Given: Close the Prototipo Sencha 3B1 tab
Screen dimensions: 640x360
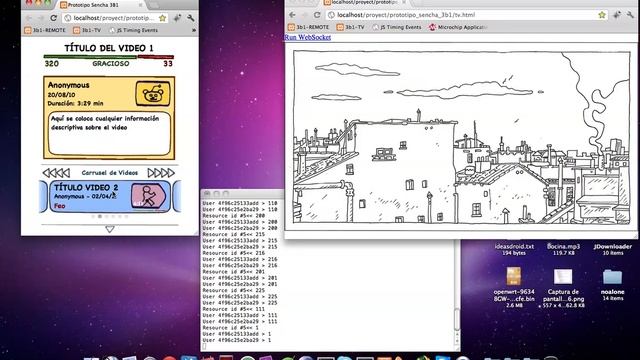Looking at the screenshot, I should coord(140,5).
